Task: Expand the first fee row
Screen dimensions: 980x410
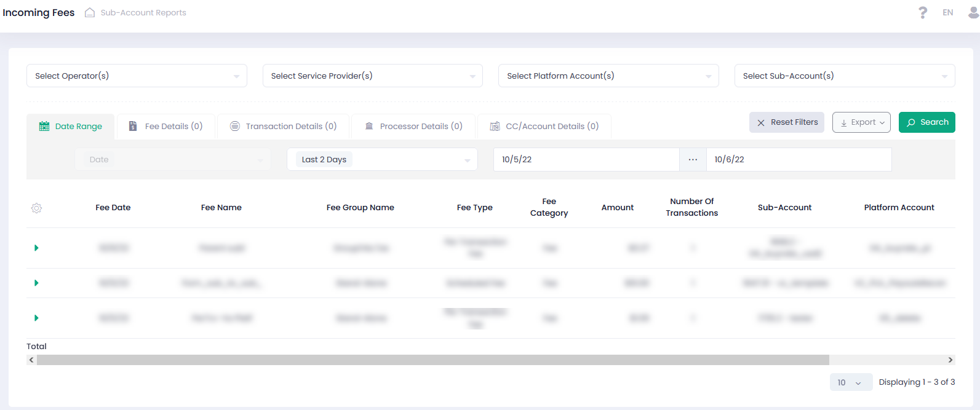Action: [36, 248]
